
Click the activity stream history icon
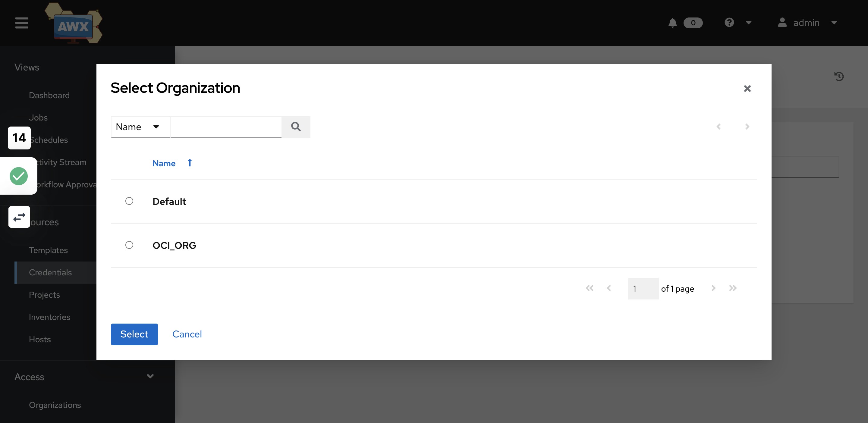coord(839,77)
